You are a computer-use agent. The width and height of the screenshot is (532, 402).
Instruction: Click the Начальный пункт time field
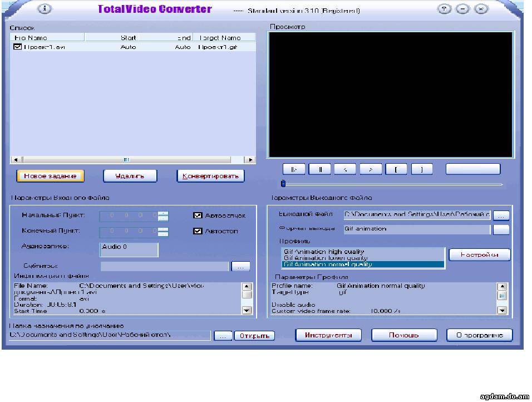[129, 215]
